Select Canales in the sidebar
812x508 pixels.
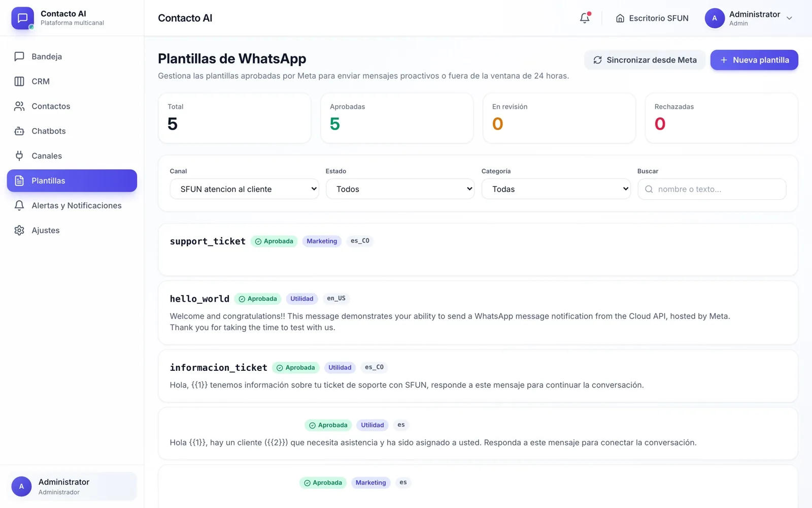pyautogui.click(x=72, y=156)
